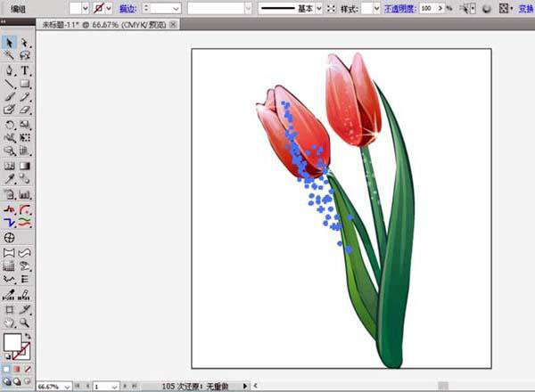Select the Magic Wand tool
Screen dimensions: 535x392
(x=9, y=55)
